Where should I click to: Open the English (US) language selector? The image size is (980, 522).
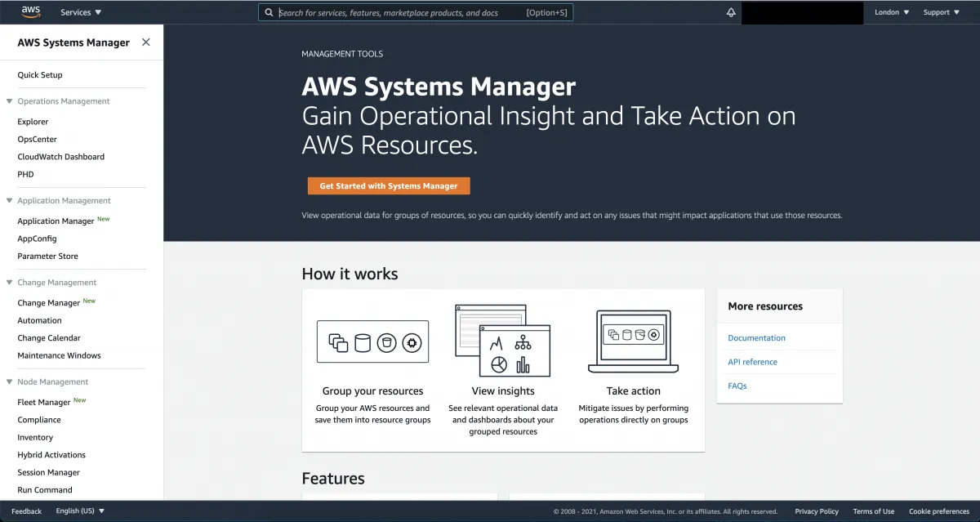pos(80,511)
